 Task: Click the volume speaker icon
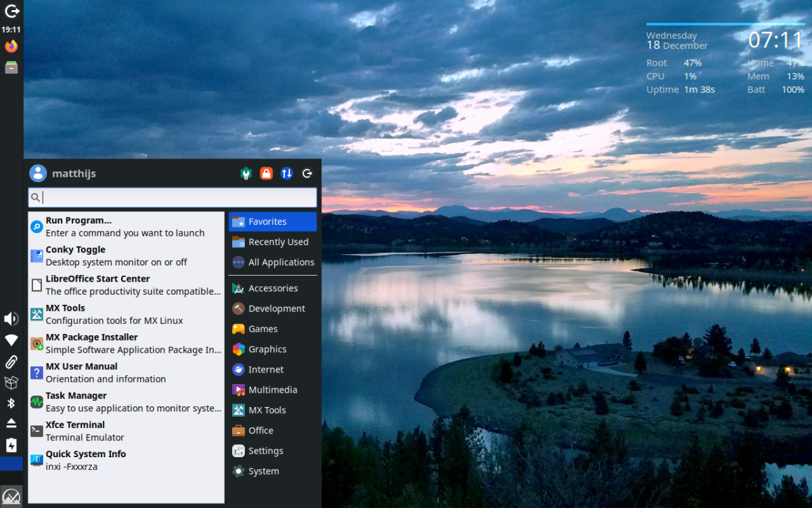12,319
